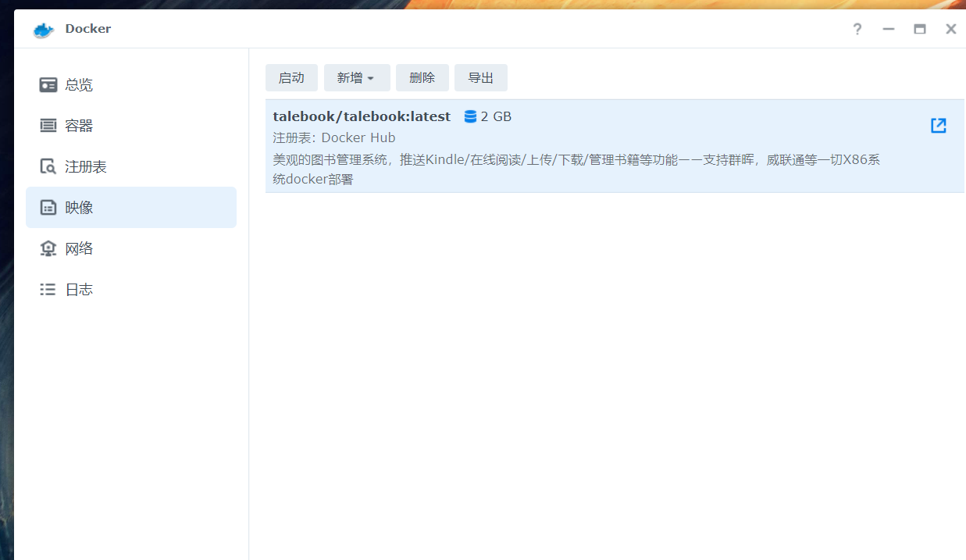Click the Docker window title text
The height and width of the screenshot is (560, 966).
pos(88,29)
